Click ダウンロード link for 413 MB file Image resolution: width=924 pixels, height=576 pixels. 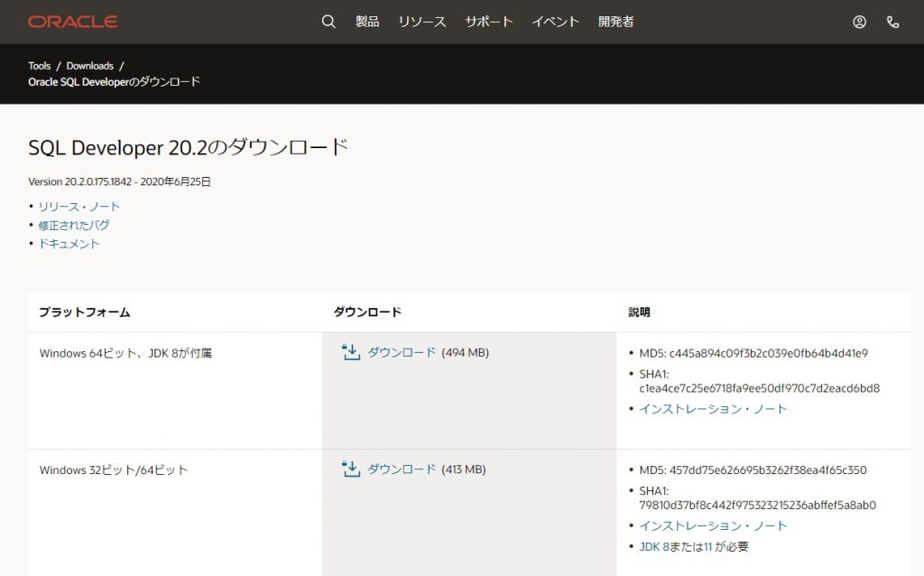pyautogui.click(x=402, y=469)
